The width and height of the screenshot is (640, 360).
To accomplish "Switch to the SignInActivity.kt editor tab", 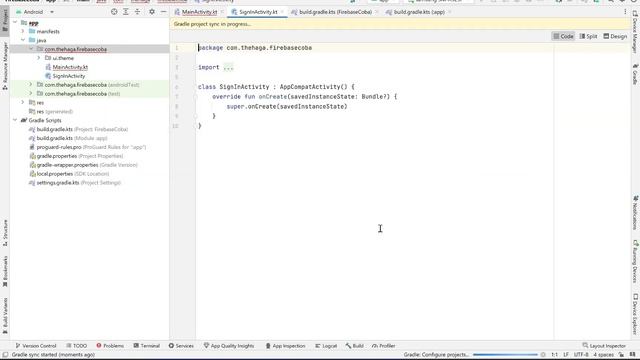I will pos(258,12).
